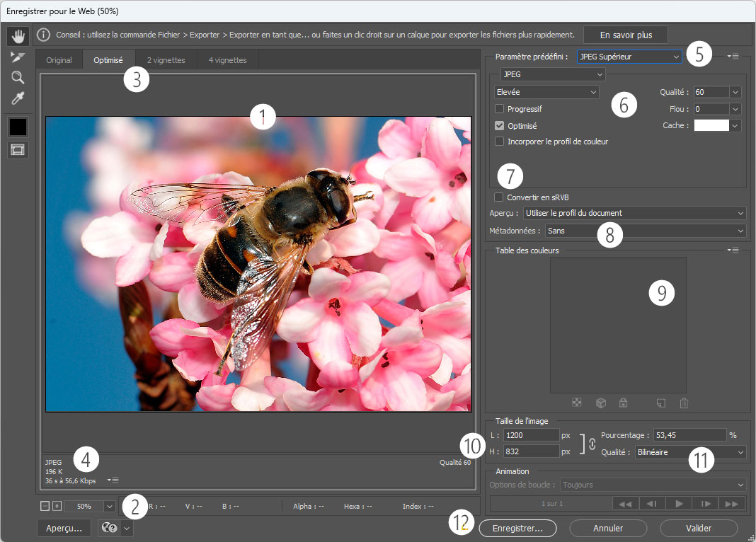Open the Elevée compression quality dropdown
Image resolution: width=756 pixels, height=542 pixels.
546,91
